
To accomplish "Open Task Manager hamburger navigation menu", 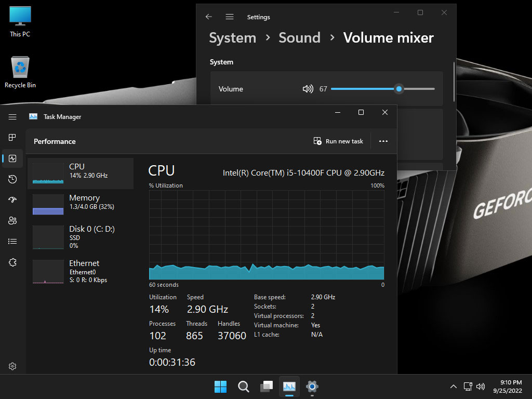I will [12, 117].
